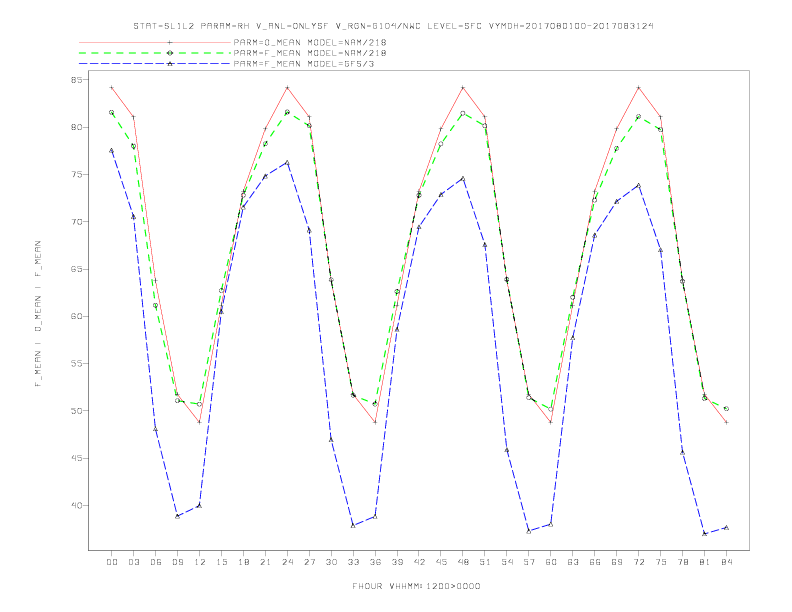792x612 pixels.
Task: Click x-axis forecast hour label 09
Action: point(177,562)
